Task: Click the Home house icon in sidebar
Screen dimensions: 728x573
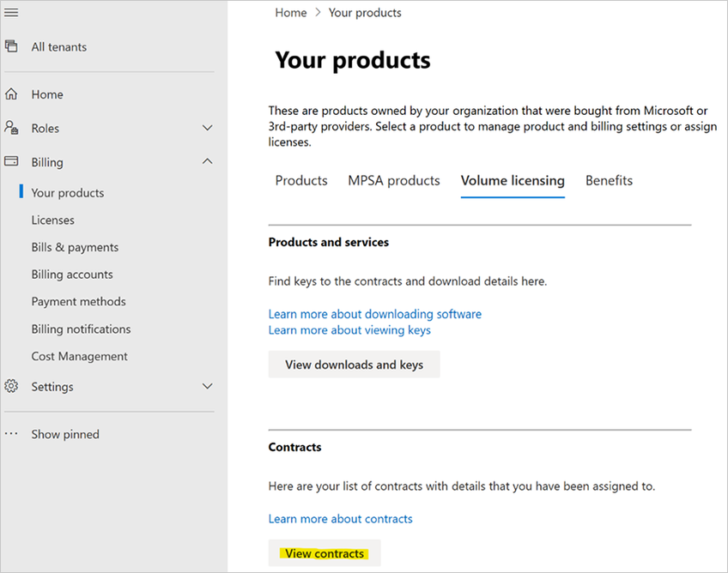Action: (11, 94)
